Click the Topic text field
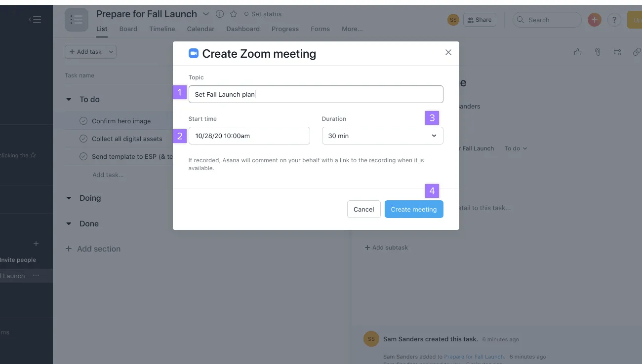The image size is (642, 364). click(316, 94)
